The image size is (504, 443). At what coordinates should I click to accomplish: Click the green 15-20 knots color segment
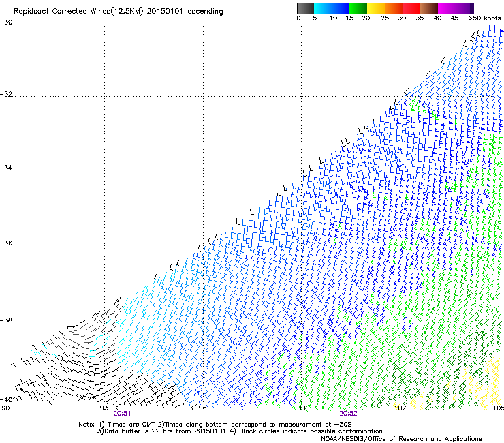click(358, 8)
